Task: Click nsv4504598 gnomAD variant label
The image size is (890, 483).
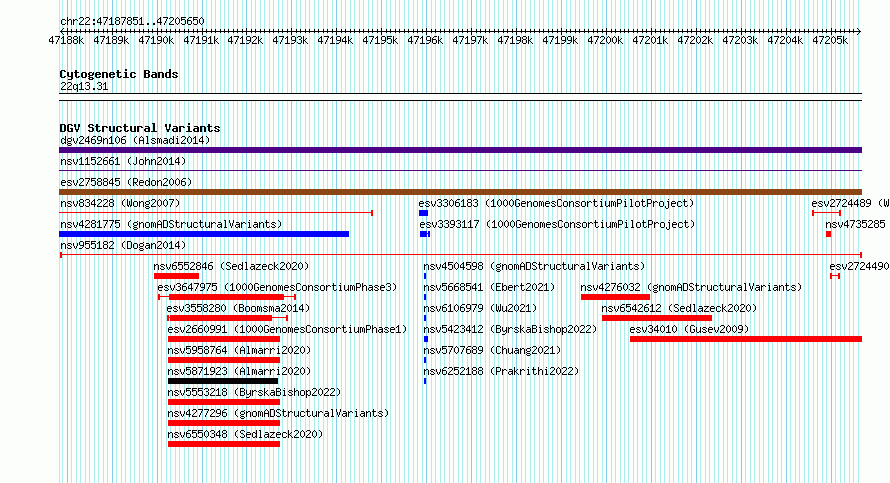Action: click(x=534, y=266)
